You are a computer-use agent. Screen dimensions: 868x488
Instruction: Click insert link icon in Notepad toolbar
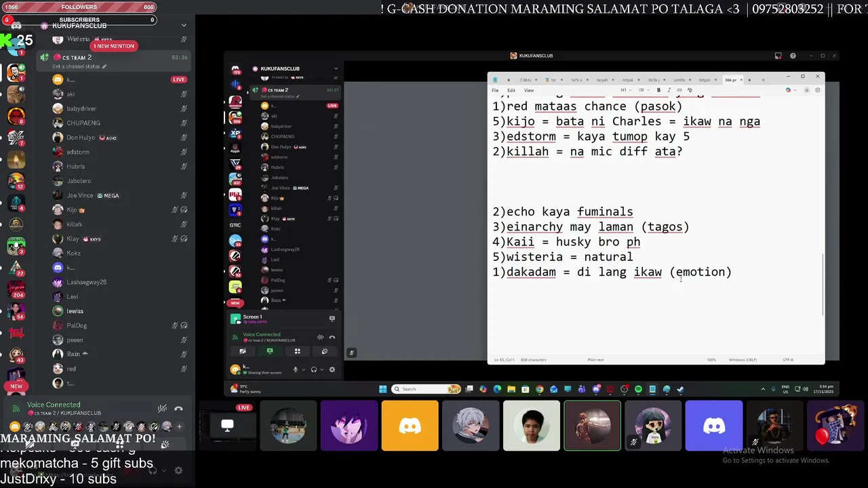(x=679, y=90)
